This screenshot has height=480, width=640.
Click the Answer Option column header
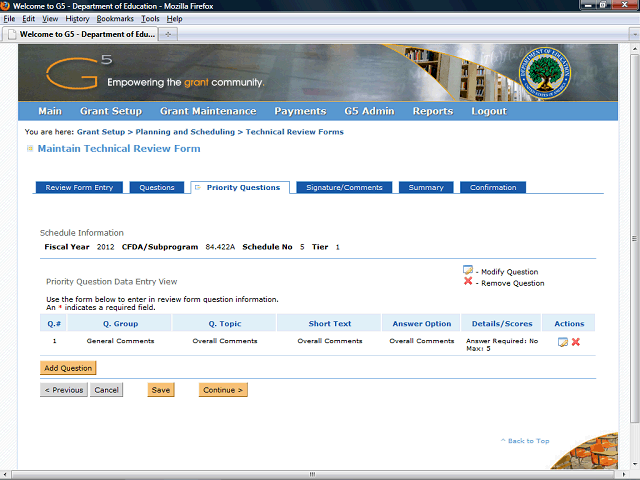422,324
